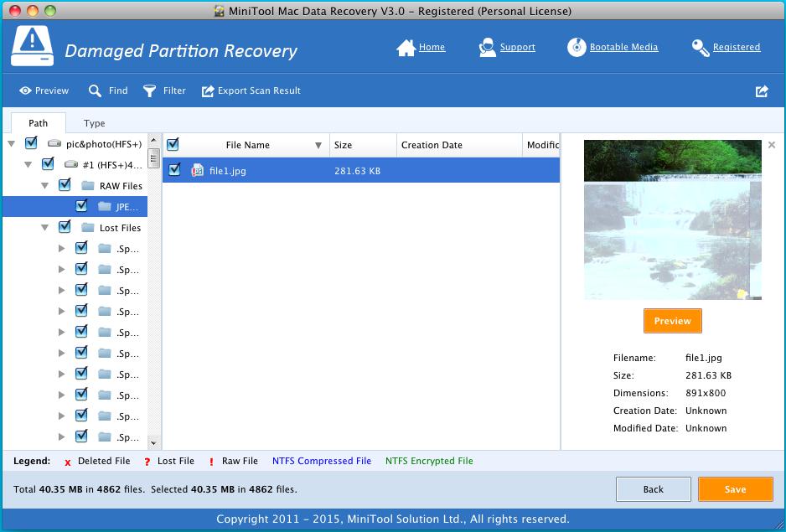Click the MiniTool copyright footer text
The width and height of the screenshot is (786, 532).
pos(393,519)
